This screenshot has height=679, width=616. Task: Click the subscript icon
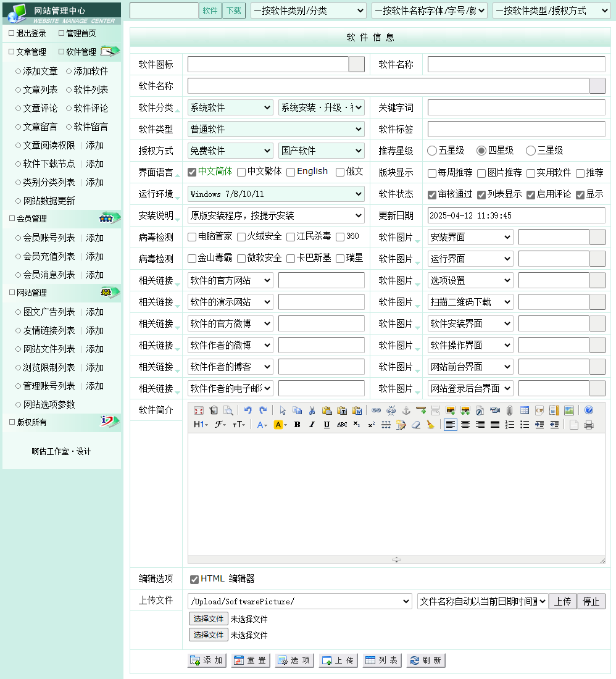(357, 425)
